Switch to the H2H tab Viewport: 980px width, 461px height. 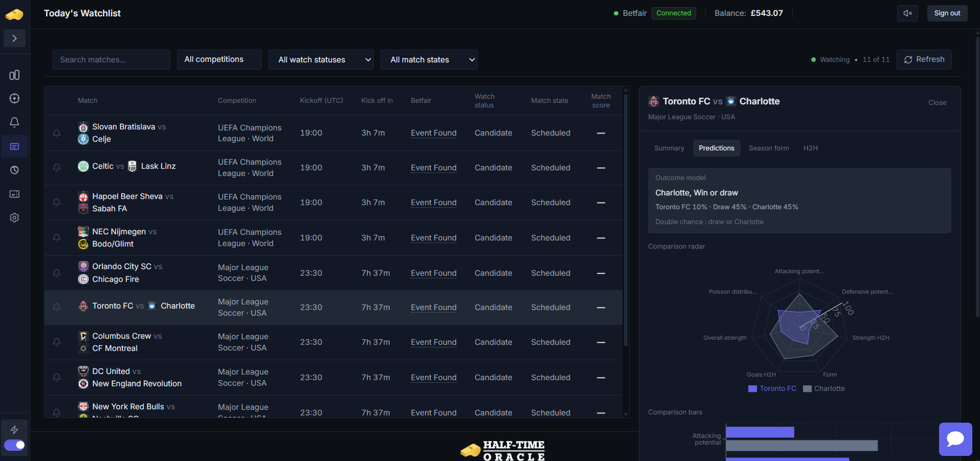coord(811,148)
